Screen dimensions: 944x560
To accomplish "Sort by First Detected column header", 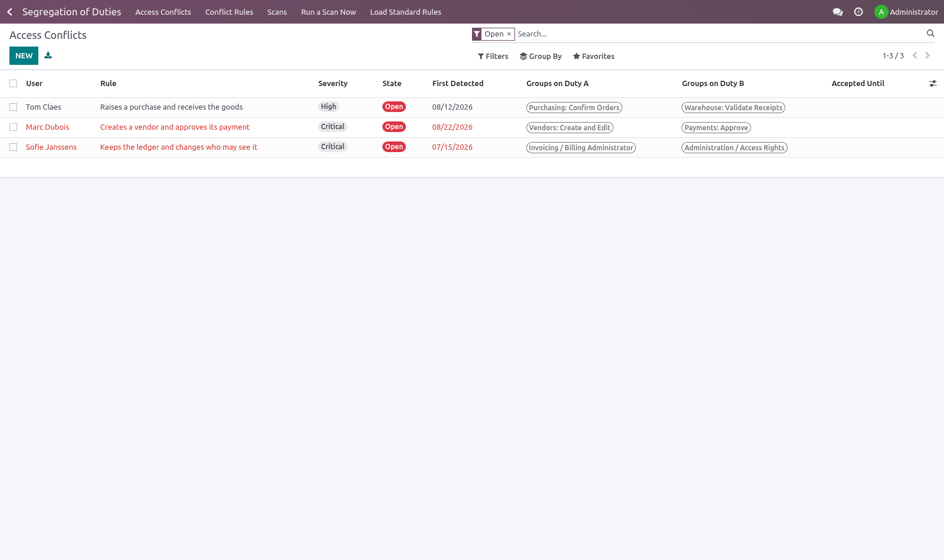I will (x=458, y=84).
